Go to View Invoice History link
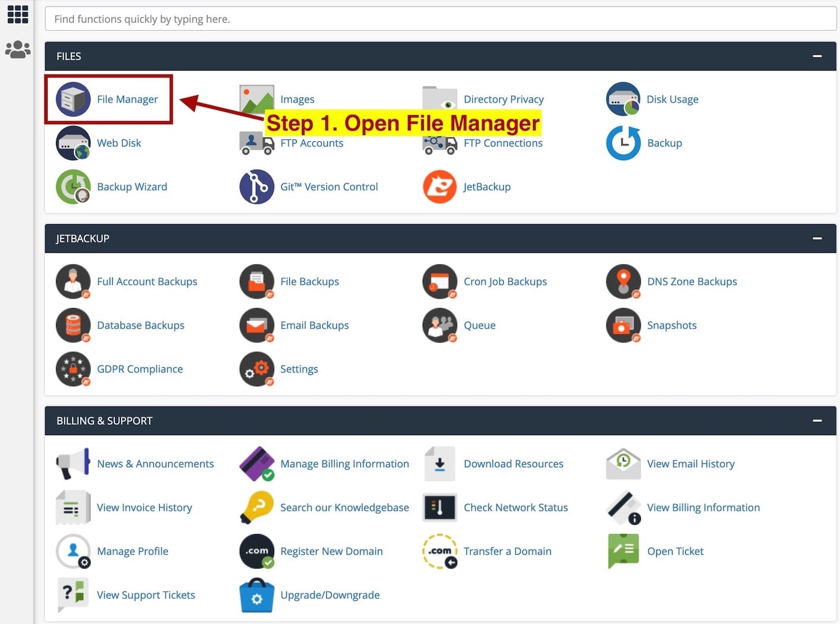Viewport: 840px width, 624px height. (x=144, y=508)
